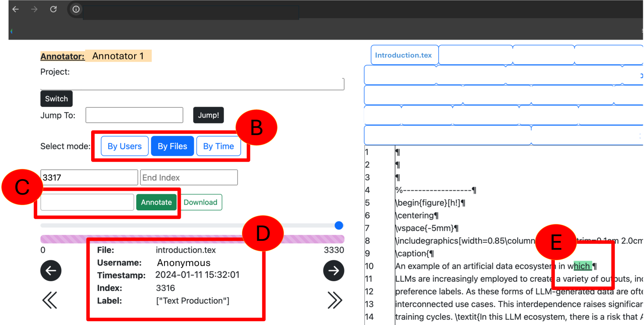Image resolution: width=644 pixels, height=325 pixels.
Task: Click the striped pink progress bar
Action: pos(192,239)
